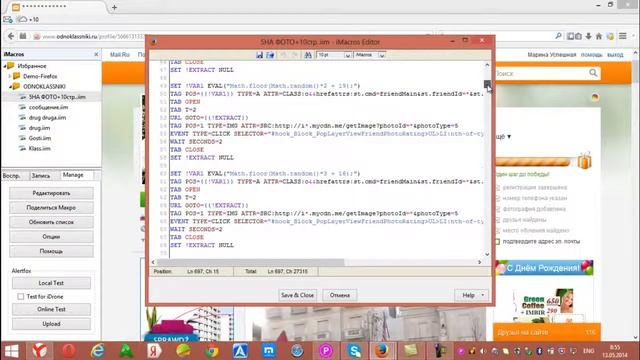Viewport: 640px width, 360px height.
Task: Click the Help button in editor
Action: 468,295
